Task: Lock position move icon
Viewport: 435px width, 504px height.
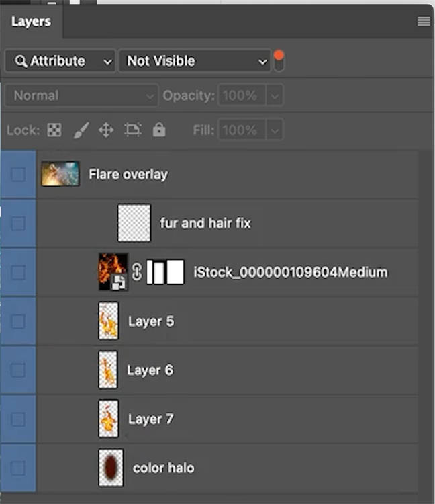Action: tap(106, 130)
